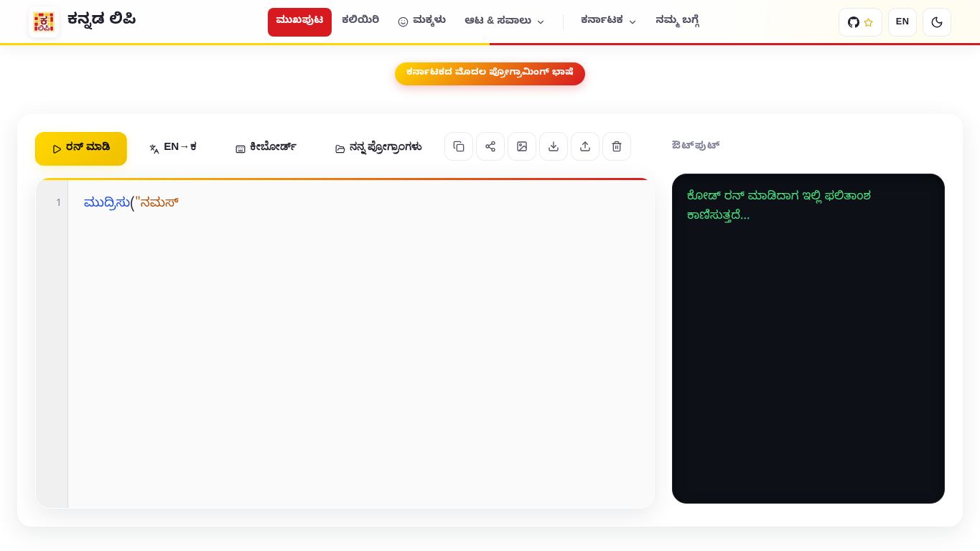This screenshot has height=551, width=980.
Task: Run the code with ರನ್ ಮಾಡಿ
Action: tap(81, 149)
